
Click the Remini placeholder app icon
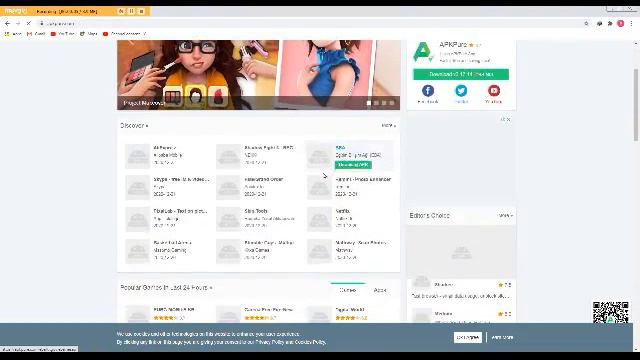[x=320, y=187]
